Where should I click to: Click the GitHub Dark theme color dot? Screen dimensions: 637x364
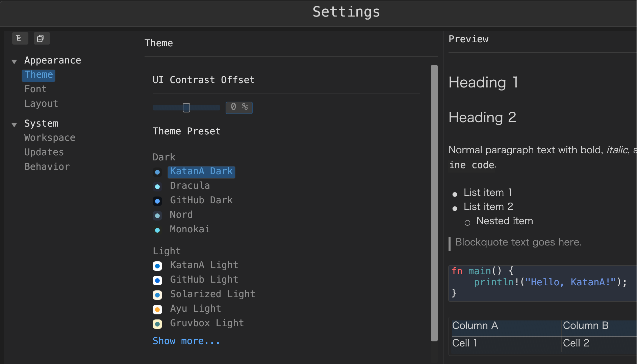157,201
